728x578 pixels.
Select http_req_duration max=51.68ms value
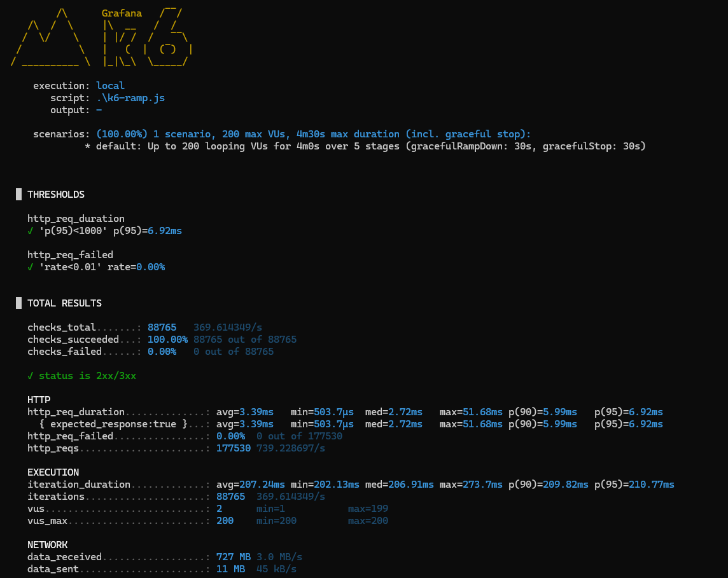(x=471, y=412)
